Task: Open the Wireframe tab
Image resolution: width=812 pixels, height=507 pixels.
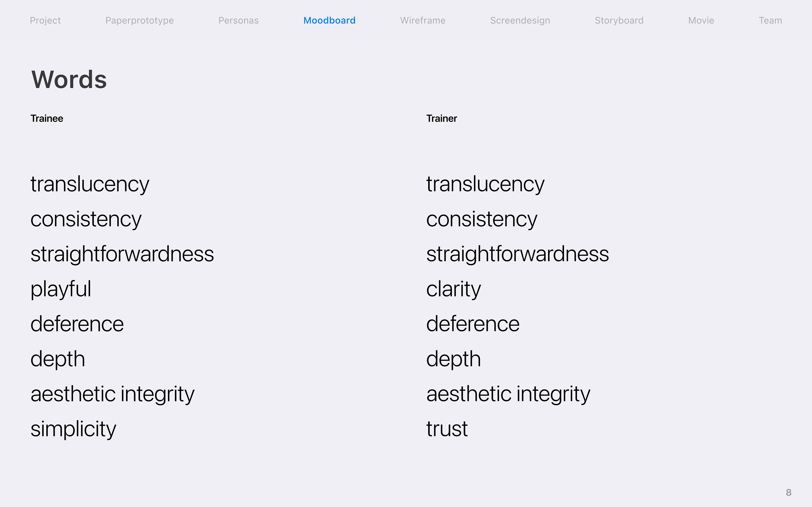Action: point(423,21)
